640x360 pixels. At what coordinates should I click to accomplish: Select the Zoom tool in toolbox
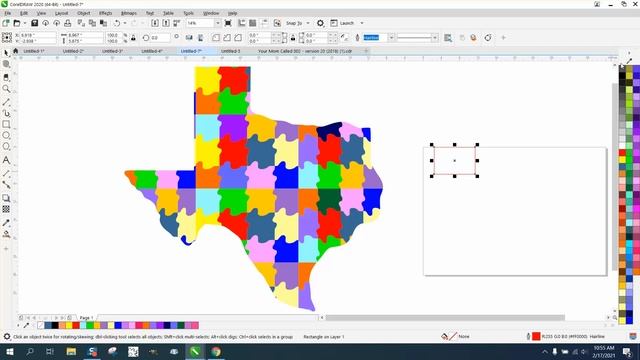click(x=6, y=89)
